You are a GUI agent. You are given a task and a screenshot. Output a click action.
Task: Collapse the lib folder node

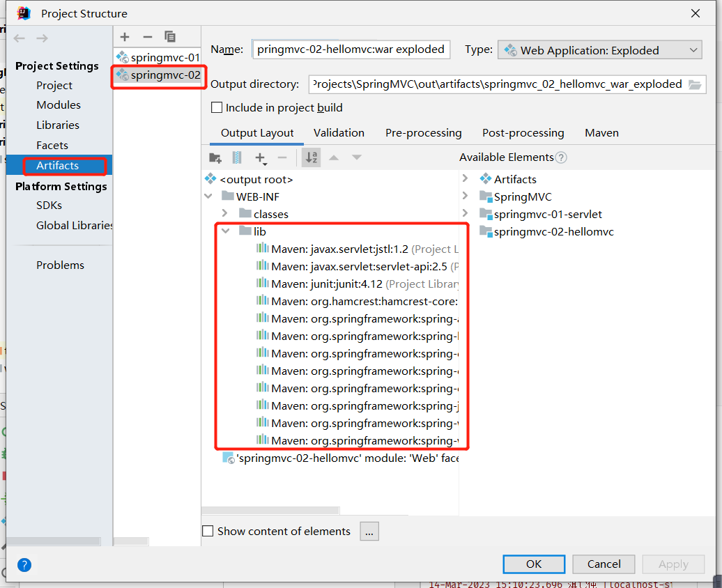(x=226, y=231)
